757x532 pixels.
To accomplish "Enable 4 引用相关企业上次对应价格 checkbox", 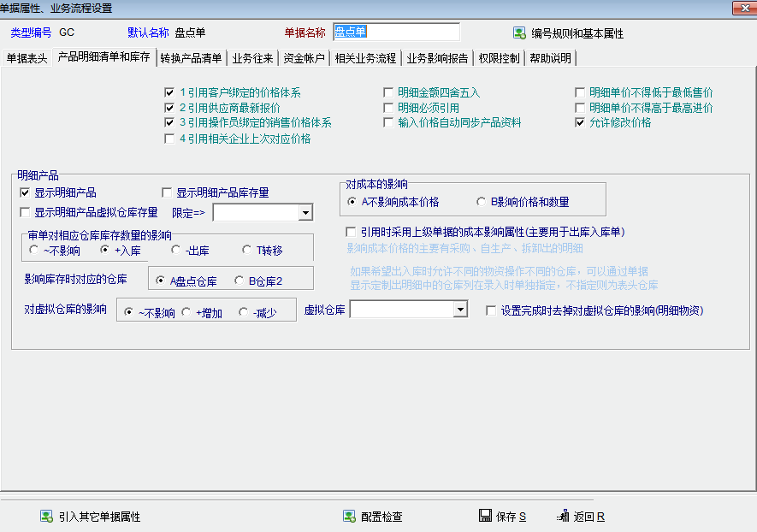I will 169,139.
